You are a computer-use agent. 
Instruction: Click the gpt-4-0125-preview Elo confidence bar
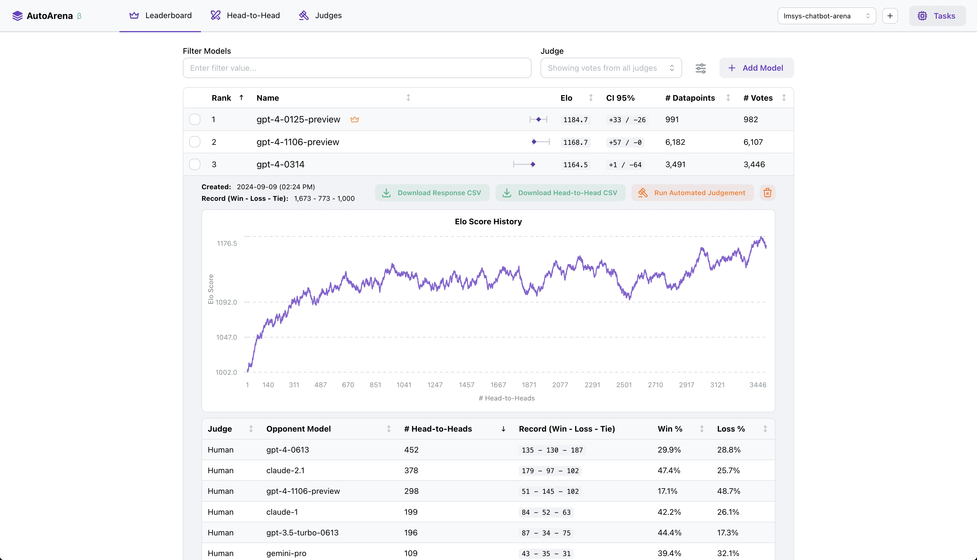[x=538, y=120]
